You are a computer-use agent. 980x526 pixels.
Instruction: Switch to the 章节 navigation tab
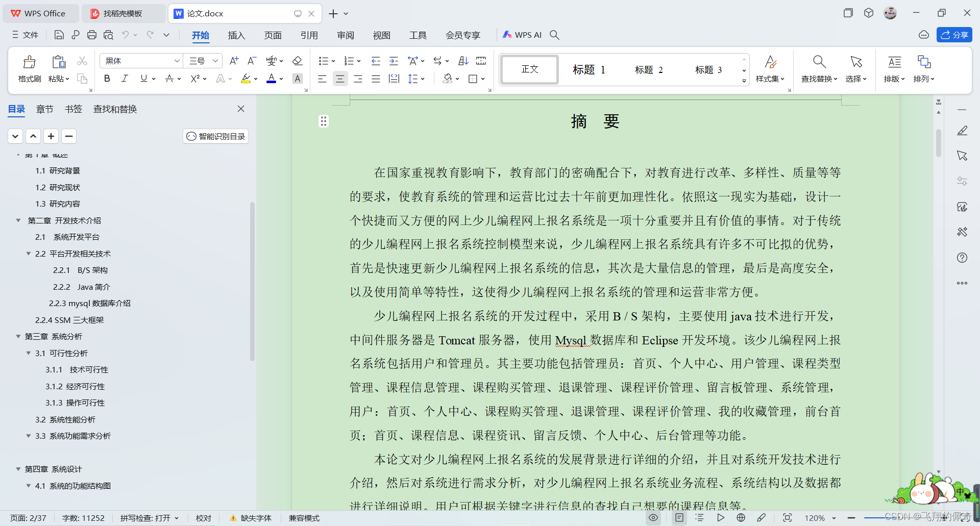44,109
